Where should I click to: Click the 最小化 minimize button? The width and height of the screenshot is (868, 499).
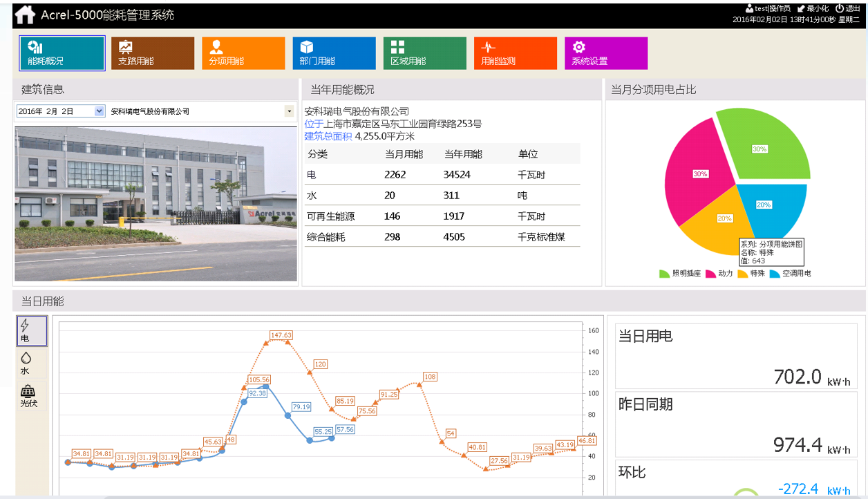[x=813, y=8]
